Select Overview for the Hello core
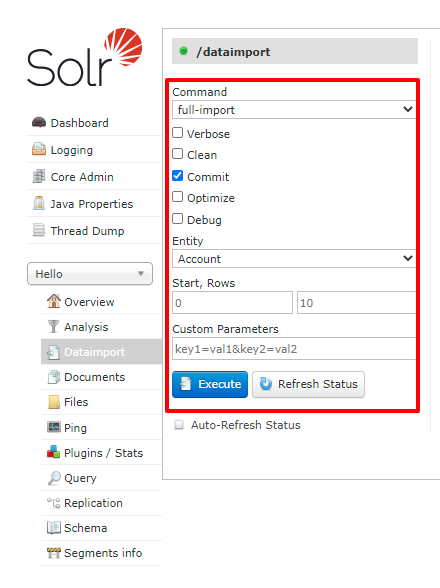This screenshot has height=588, width=440. [x=89, y=302]
